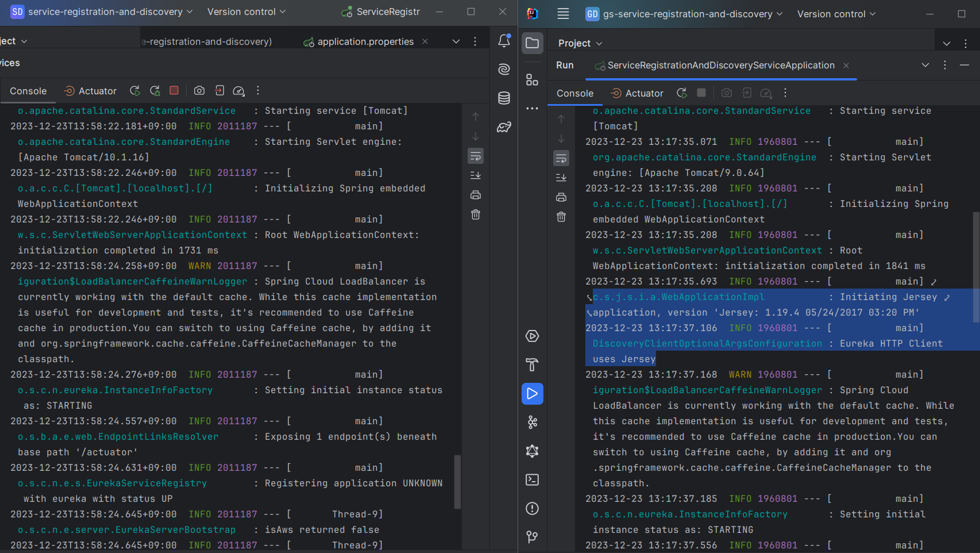
Task: Open Structure tool window in right sidebar
Action: click(x=533, y=80)
